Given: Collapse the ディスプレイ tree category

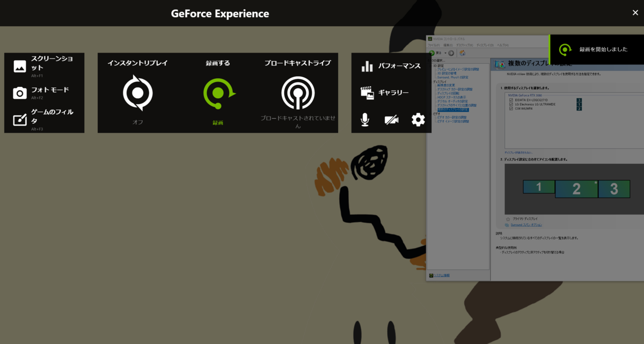Looking at the screenshot, I should tap(431, 81).
